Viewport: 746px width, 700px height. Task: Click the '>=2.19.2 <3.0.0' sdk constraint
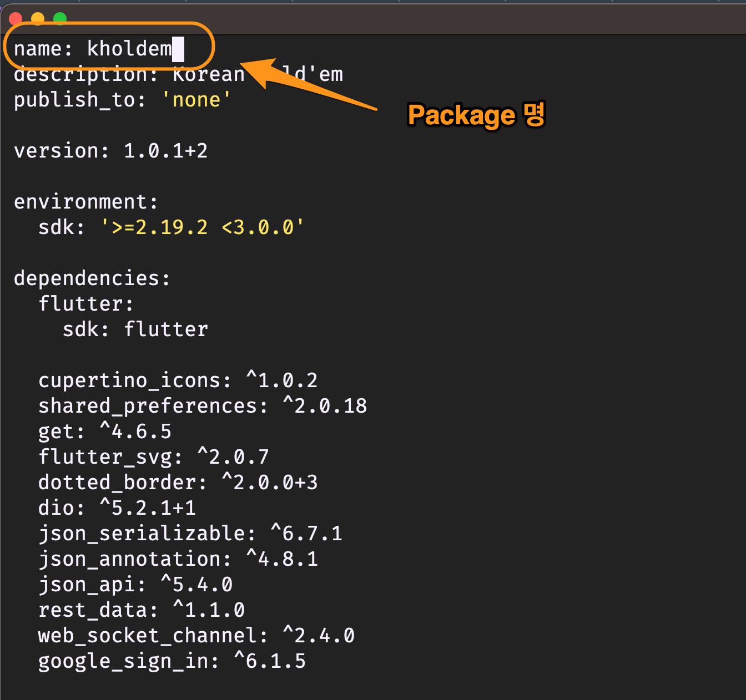pyautogui.click(x=202, y=227)
